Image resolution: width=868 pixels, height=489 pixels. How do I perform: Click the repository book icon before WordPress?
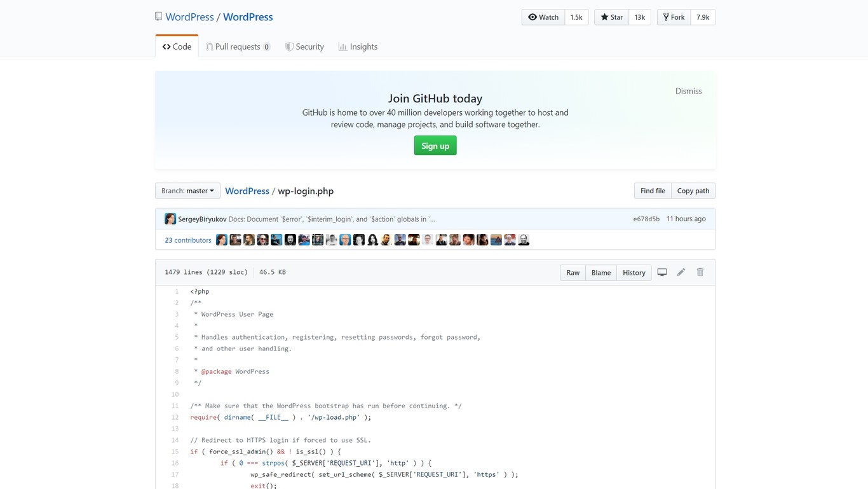(x=158, y=16)
